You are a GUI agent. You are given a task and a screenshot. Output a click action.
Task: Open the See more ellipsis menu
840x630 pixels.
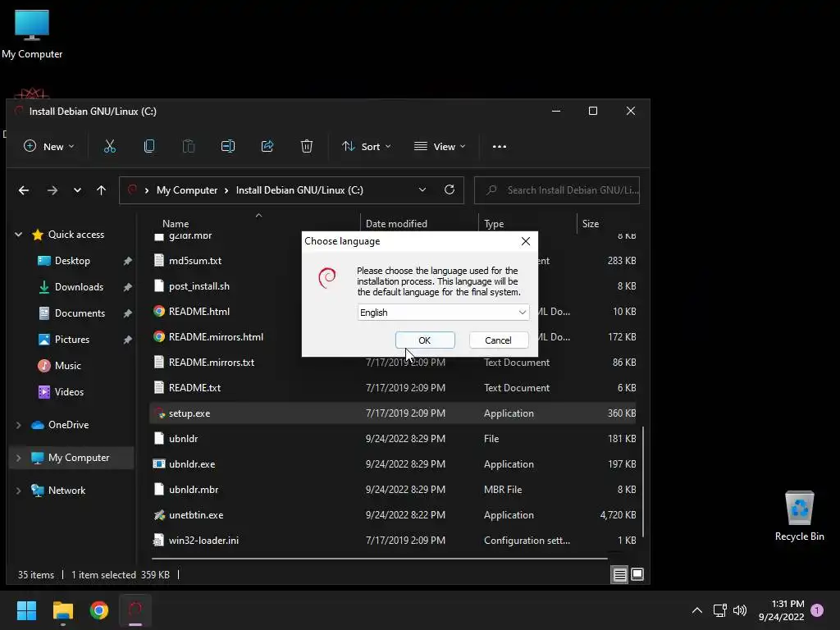click(x=500, y=146)
